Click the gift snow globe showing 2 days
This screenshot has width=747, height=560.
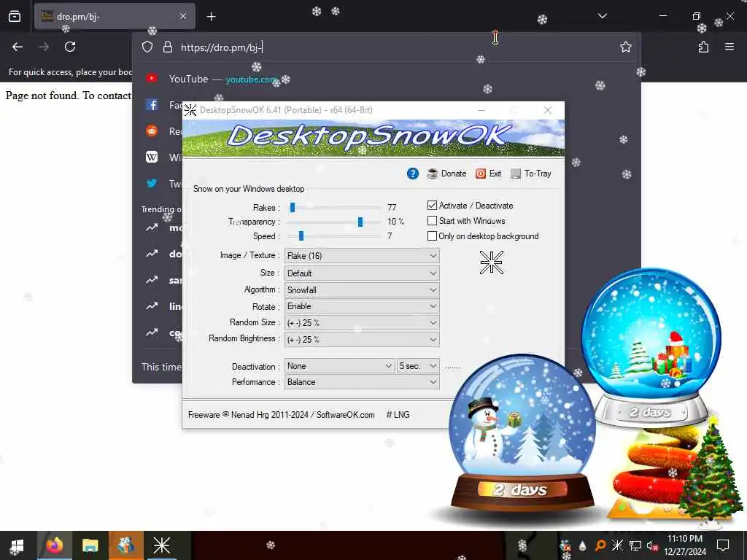click(651, 348)
